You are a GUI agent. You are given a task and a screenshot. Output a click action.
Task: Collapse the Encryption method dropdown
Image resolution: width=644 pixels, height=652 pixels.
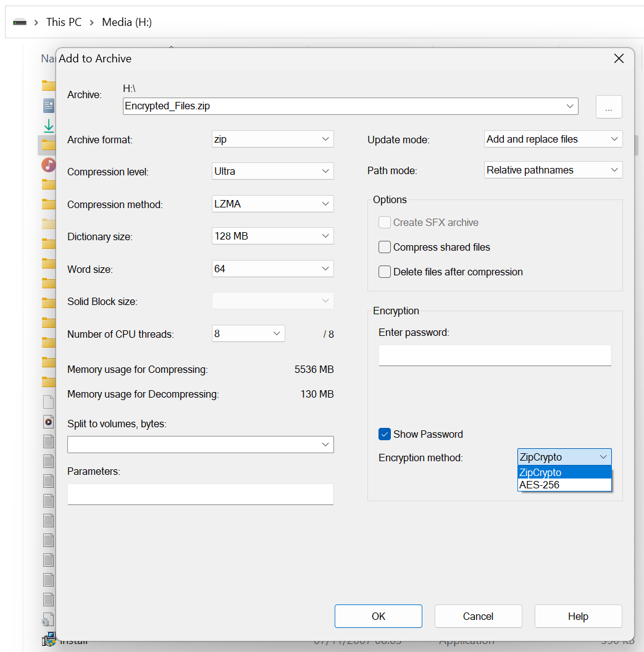564,457
